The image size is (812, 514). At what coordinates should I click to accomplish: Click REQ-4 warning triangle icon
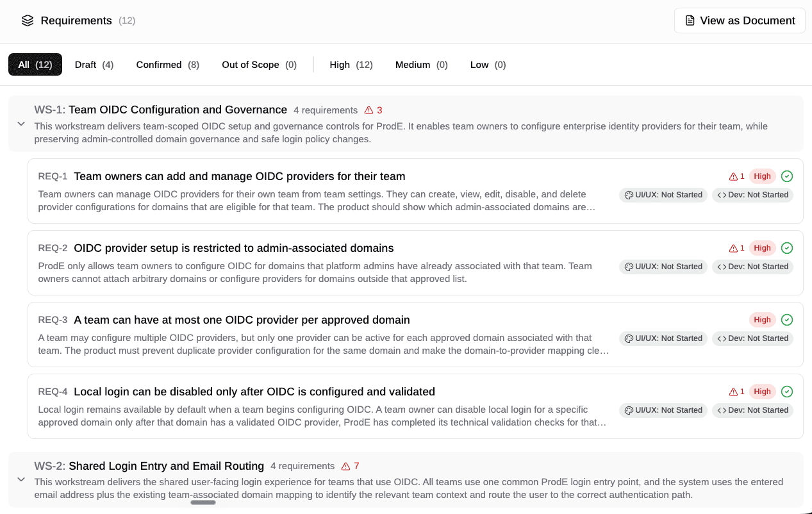pos(733,392)
